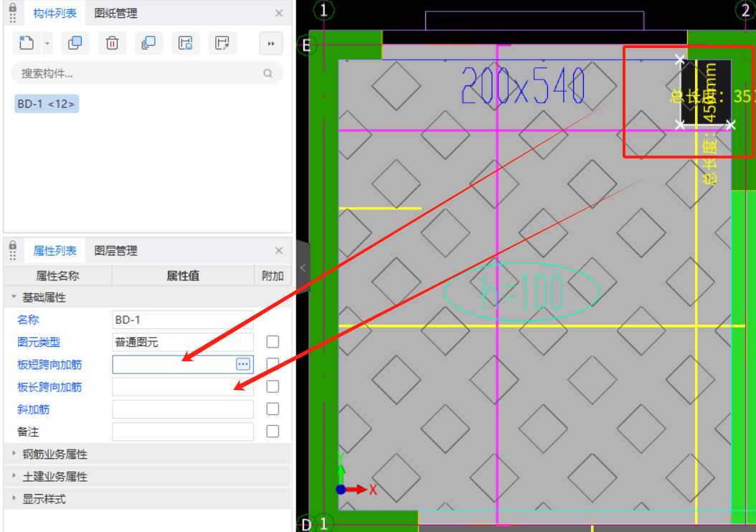Close the 构件列表 panel
Screen dimensions: 756x532
(279, 13)
